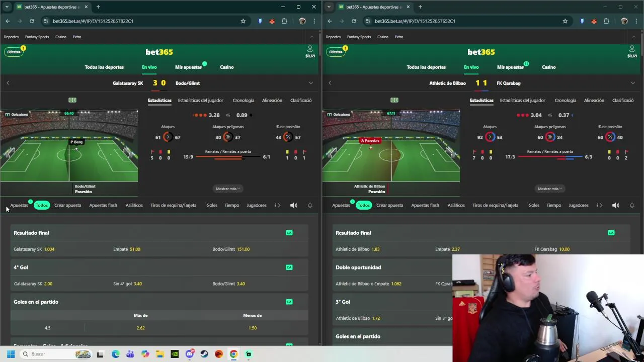Toggle CA badge on Resultado final, left
The width and height of the screenshot is (644, 362).
[x=289, y=233]
